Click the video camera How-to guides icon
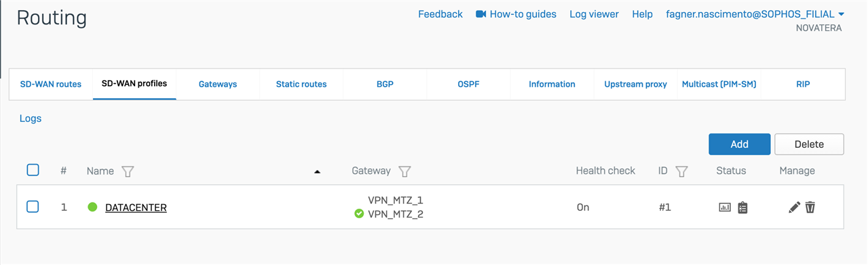The image size is (868, 265). pos(481,14)
